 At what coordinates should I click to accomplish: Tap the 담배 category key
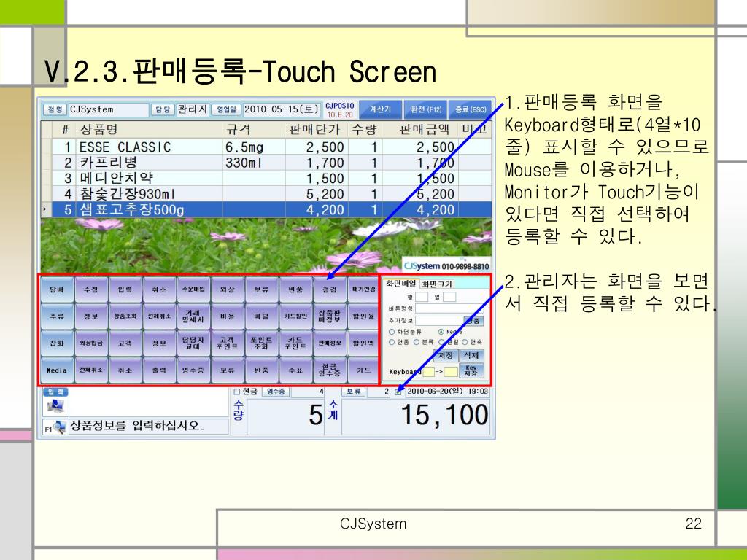tap(57, 289)
